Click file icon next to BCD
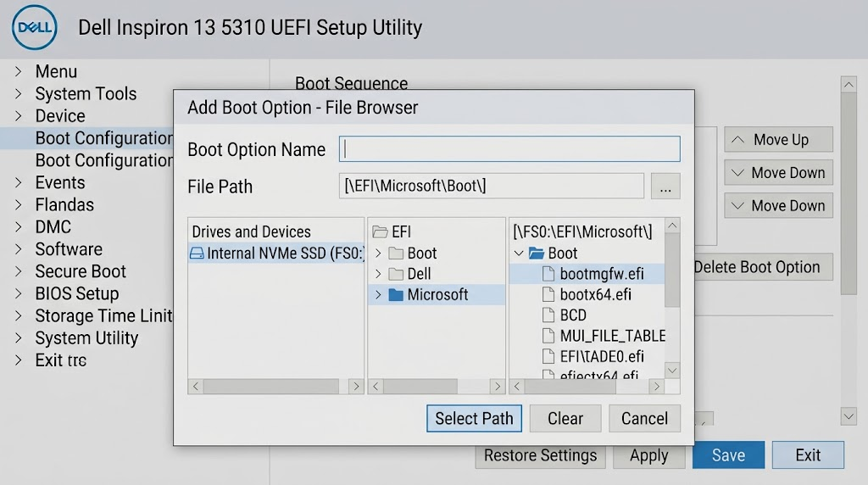The height and width of the screenshot is (485, 868). point(548,315)
